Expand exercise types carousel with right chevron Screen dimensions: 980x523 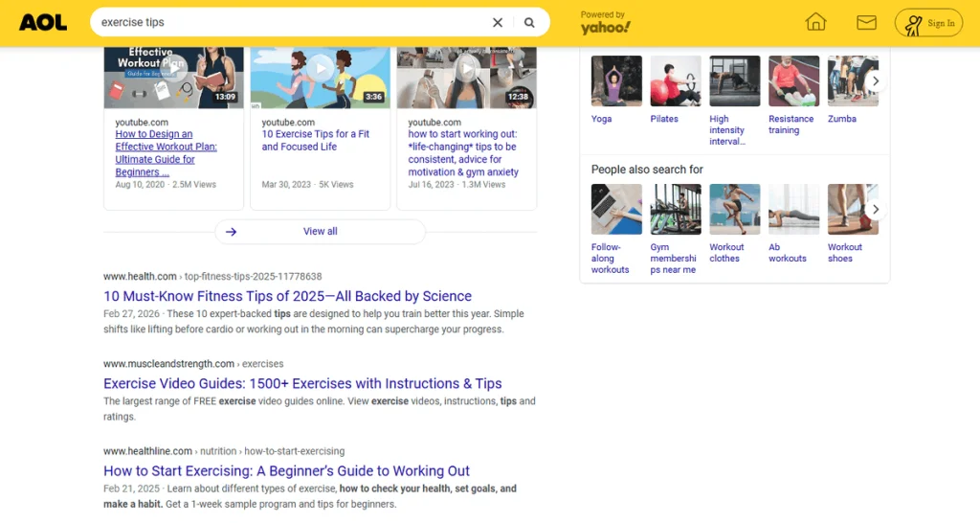click(x=876, y=81)
